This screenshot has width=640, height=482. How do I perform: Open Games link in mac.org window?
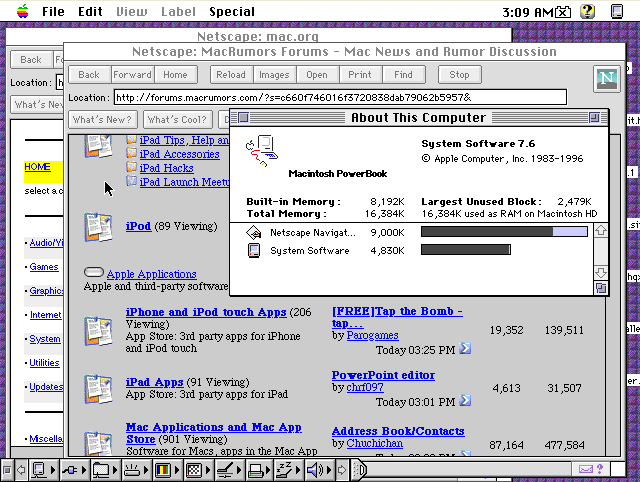44,267
